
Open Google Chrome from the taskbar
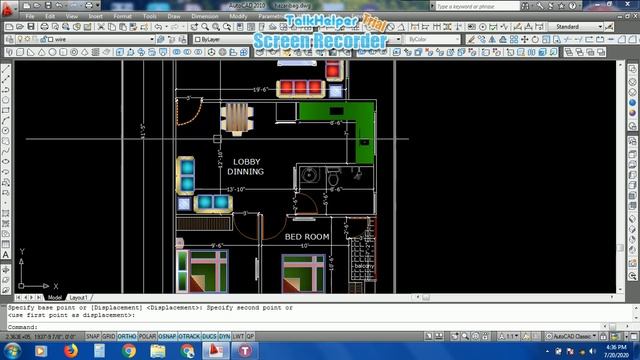(x=129, y=351)
